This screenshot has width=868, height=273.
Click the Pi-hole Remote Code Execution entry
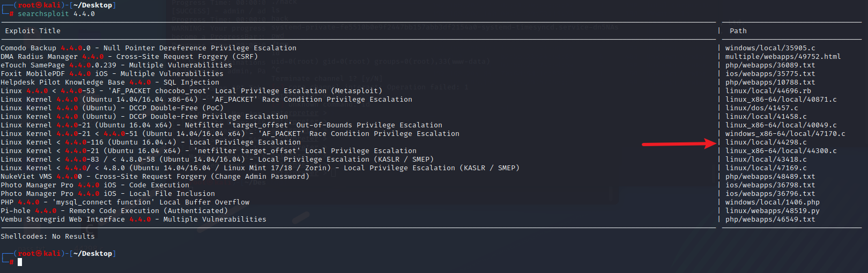114,211
